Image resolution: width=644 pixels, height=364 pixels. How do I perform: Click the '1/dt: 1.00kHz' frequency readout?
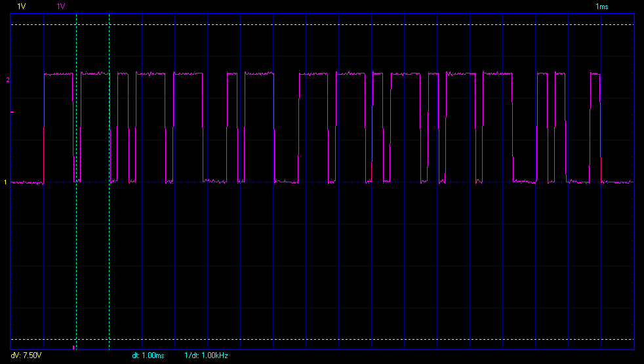click(x=206, y=355)
